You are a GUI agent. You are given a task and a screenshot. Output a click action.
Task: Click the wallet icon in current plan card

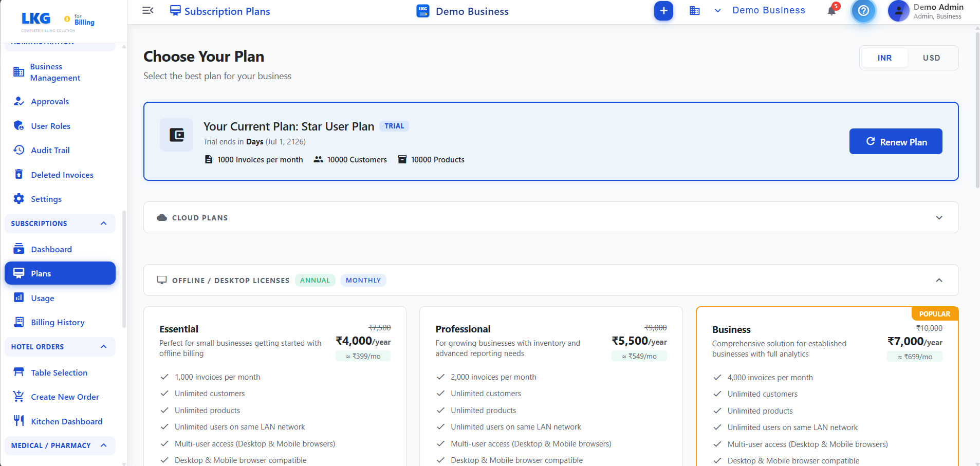tap(177, 135)
